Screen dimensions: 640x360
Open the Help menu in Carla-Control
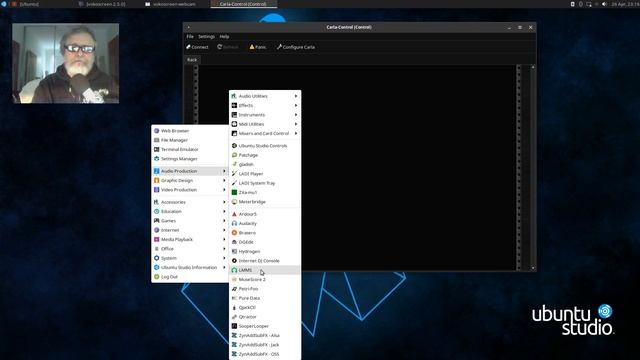[x=224, y=37]
